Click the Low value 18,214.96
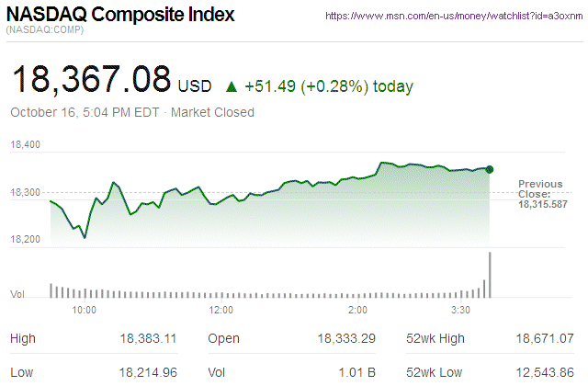Image resolution: width=588 pixels, height=386 pixels. tap(149, 373)
